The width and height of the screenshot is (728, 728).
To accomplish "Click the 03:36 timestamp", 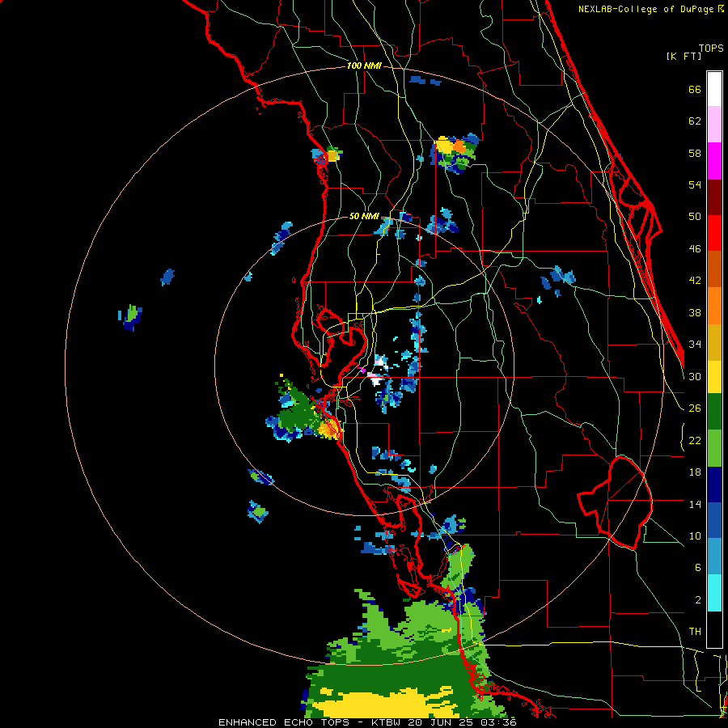I will point(500,722).
